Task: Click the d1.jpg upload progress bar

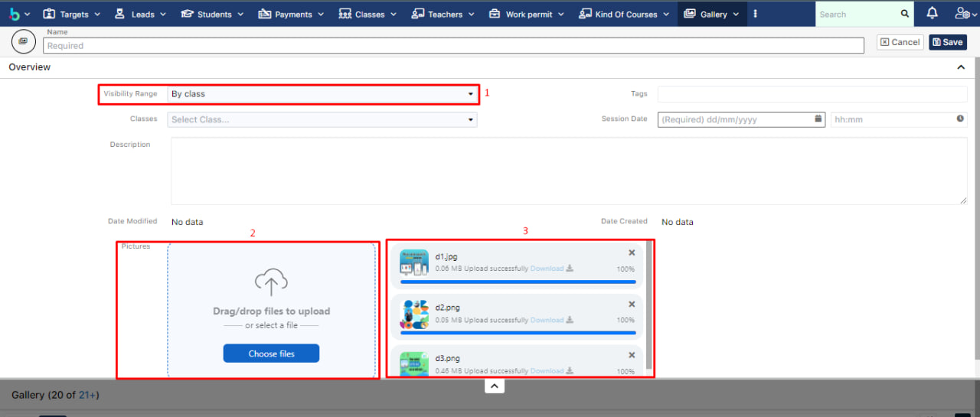Action: [518, 282]
